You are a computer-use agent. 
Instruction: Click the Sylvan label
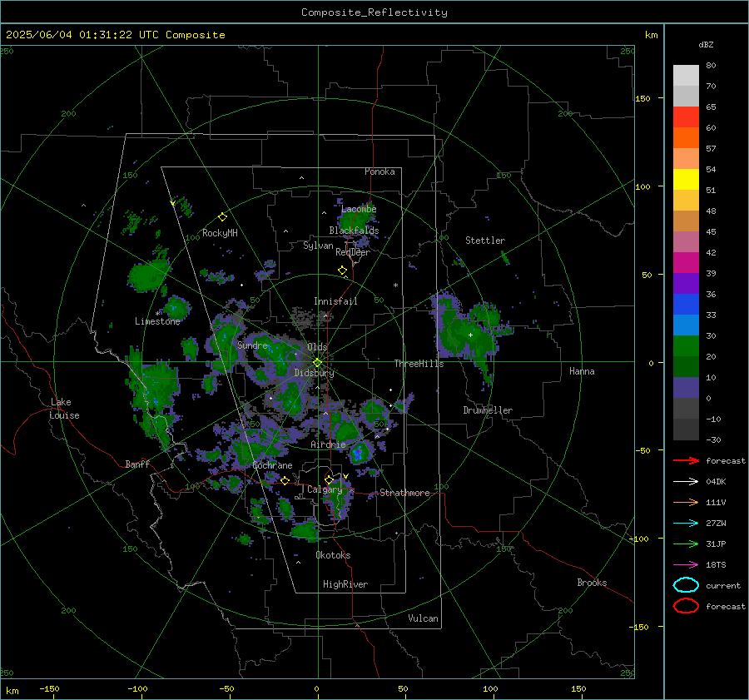pyautogui.click(x=318, y=246)
